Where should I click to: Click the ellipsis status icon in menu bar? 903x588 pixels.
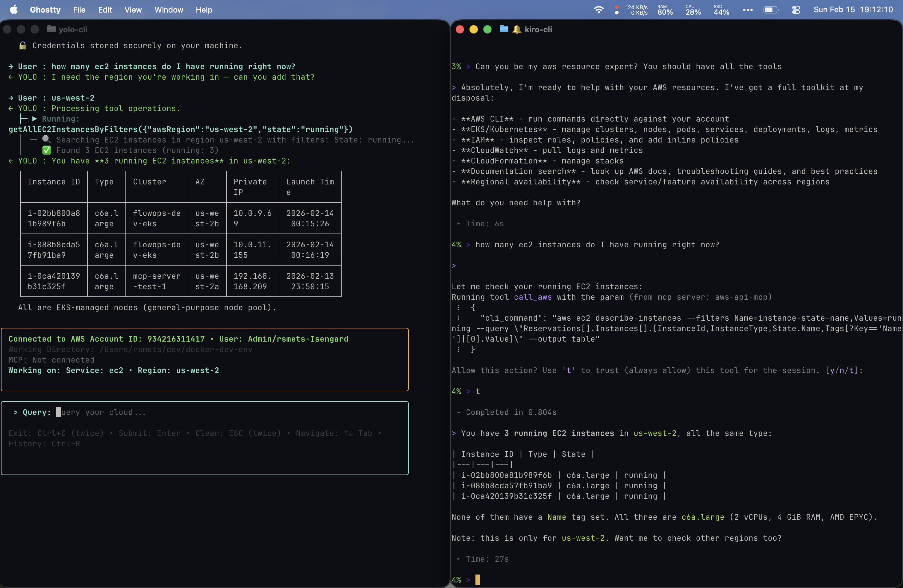coord(748,10)
